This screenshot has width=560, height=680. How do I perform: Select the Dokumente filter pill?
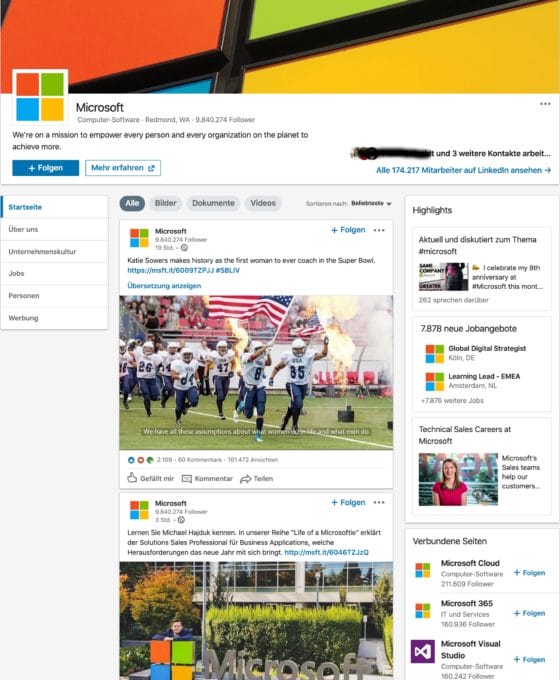213,203
